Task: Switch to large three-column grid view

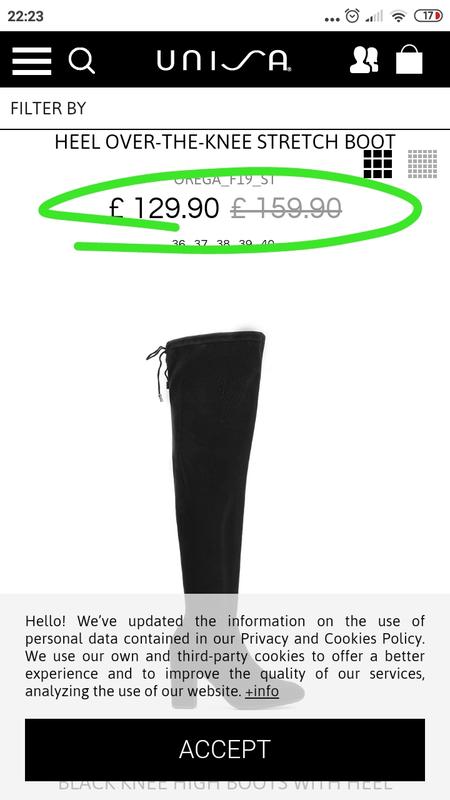Action: 378,164
